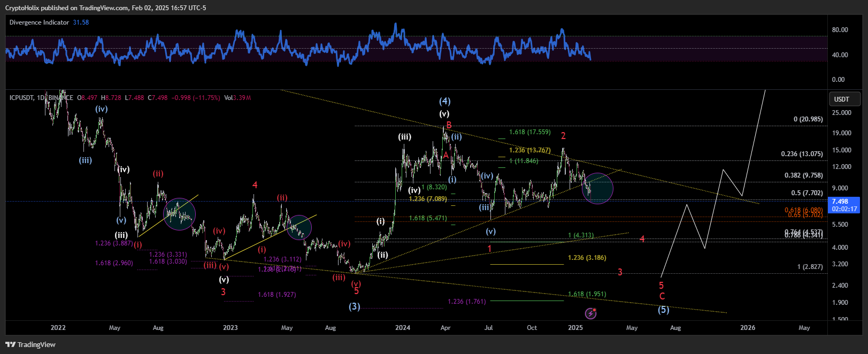
Task: Click the Fibonacci label 0.382 (9.758)
Action: tap(803, 175)
